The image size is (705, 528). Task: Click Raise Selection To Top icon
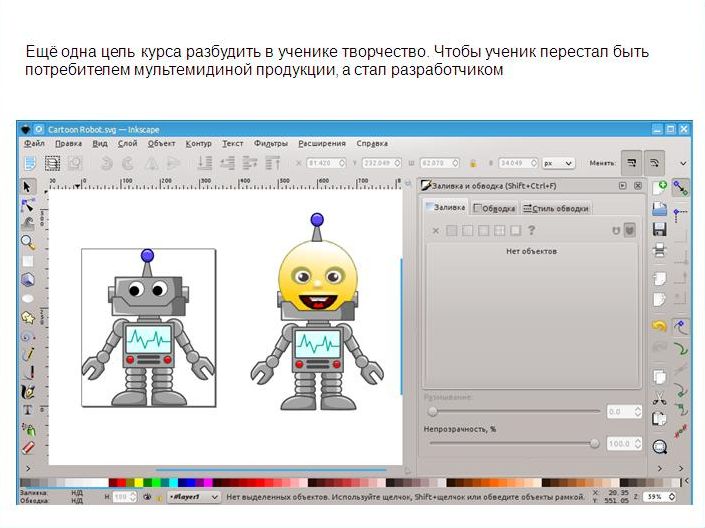pyautogui.click(x=272, y=163)
